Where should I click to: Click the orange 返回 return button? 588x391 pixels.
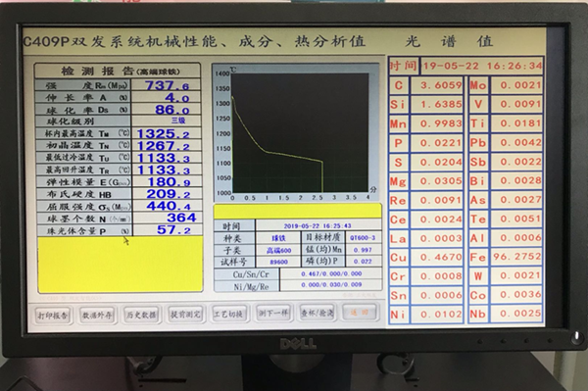[360, 312]
